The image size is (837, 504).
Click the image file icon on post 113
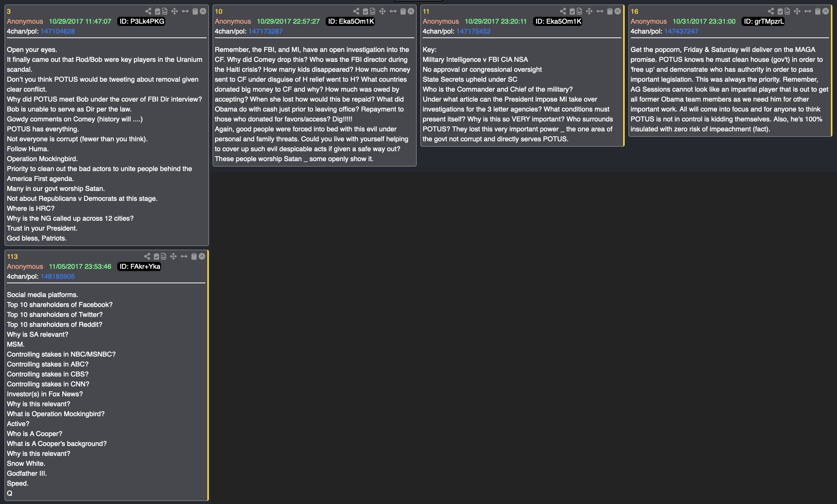click(x=163, y=257)
